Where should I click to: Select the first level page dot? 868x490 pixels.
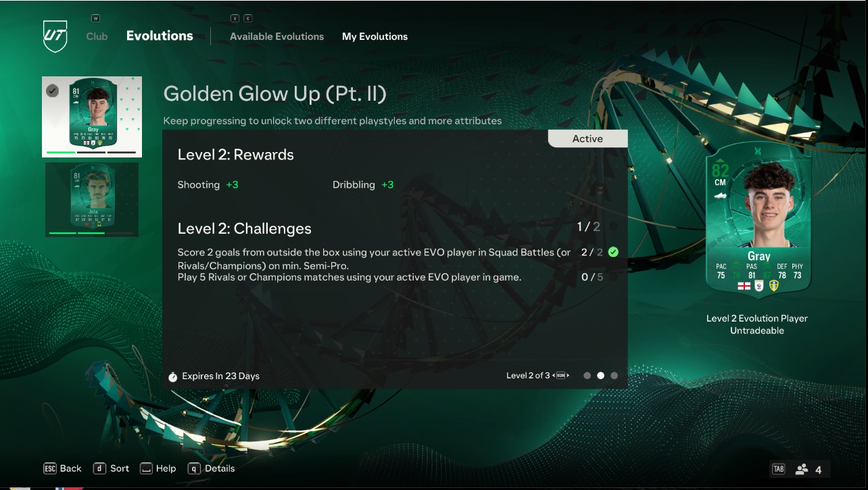click(x=587, y=376)
